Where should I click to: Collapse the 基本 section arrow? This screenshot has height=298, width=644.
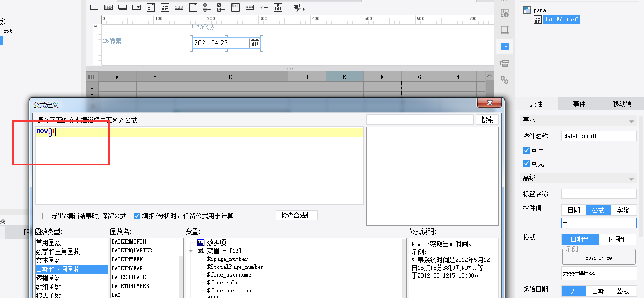tap(631, 121)
